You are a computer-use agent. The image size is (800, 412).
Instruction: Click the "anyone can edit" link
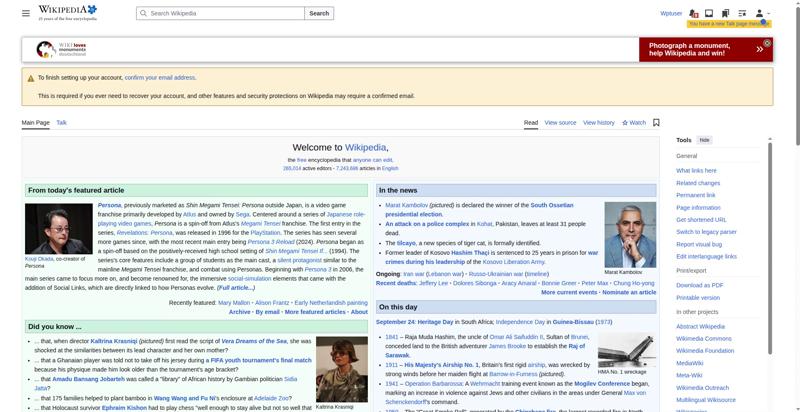click(372, 160)
